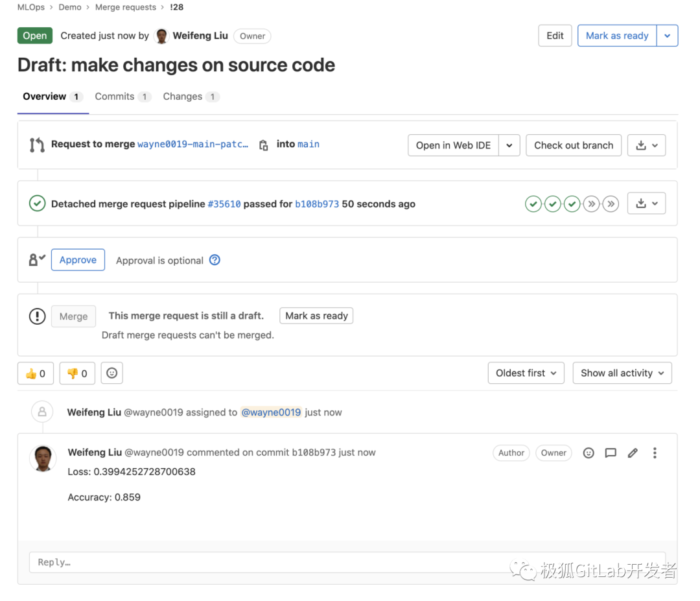Viewport: 700px width, 601px height.
Task: Click a skipped pipeline stage icon
Action: (591, 204)
